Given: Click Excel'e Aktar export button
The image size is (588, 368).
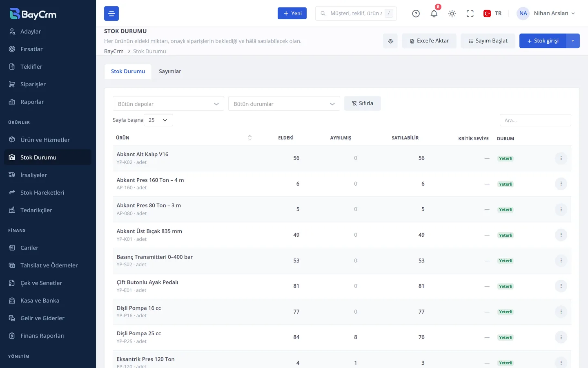Looking at the screenshot, I should coord(429,41).
